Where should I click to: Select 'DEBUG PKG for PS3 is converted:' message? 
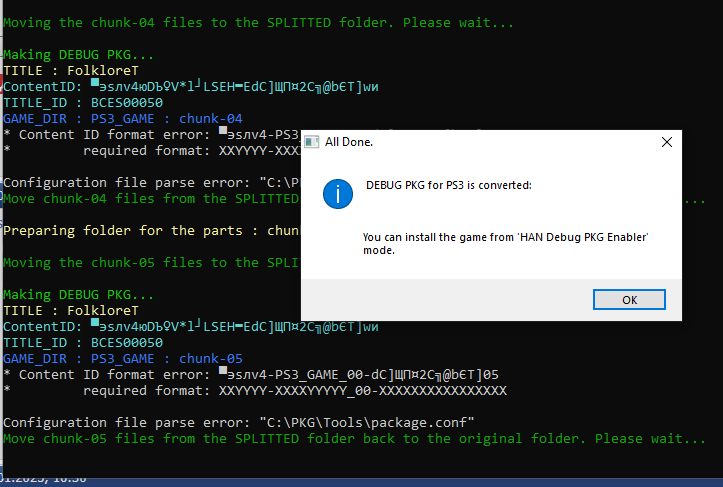tap(449, 185)
